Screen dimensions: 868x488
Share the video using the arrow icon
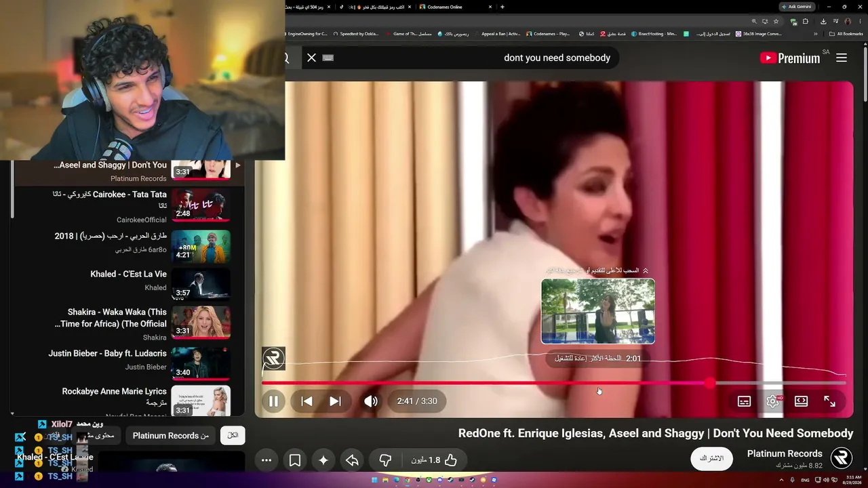pos(352,460)
